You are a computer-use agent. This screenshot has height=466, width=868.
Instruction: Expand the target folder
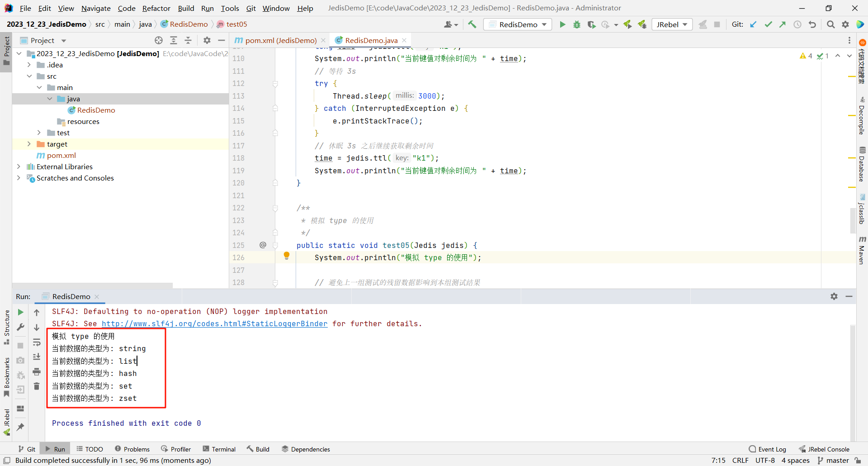[29, 144]
